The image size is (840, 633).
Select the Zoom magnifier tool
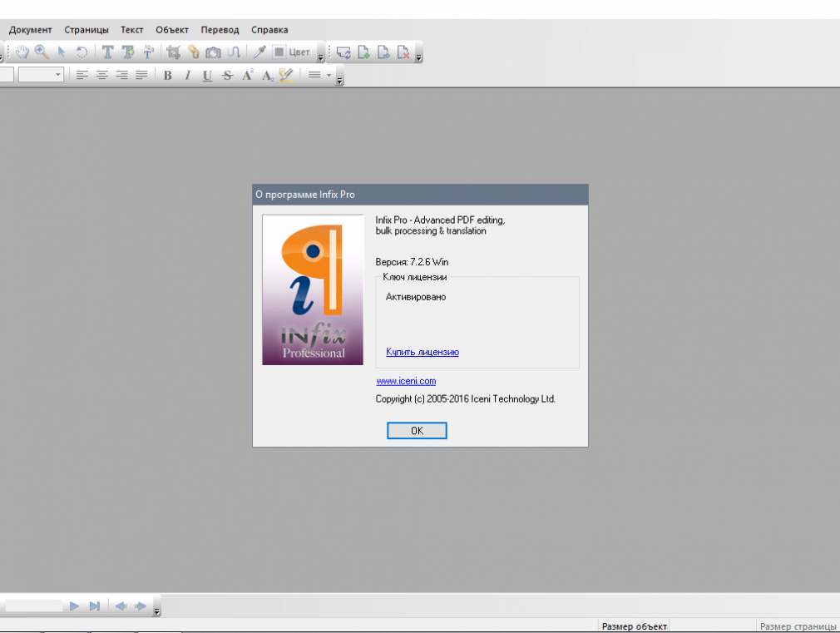(x=42, y=52)
